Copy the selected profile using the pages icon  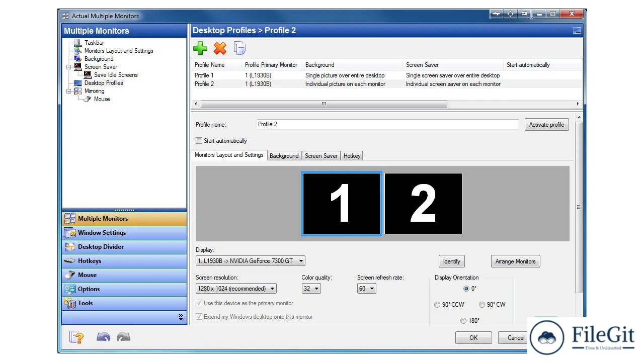pyautogui.click(x=240, y=48)
